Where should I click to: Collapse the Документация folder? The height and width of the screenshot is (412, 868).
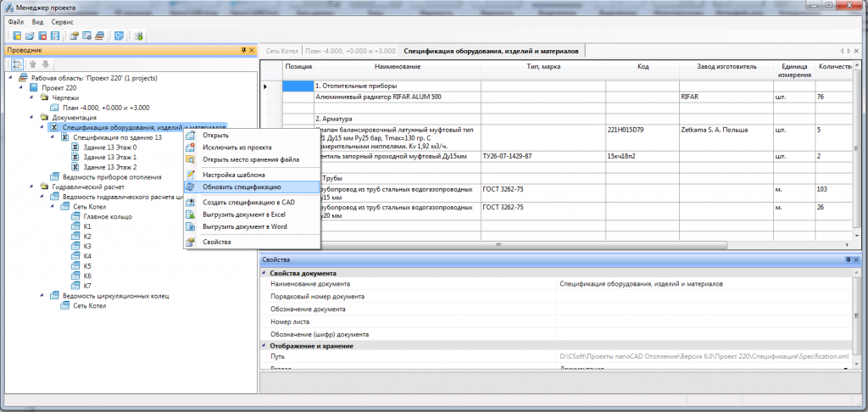tap(32, 117)
